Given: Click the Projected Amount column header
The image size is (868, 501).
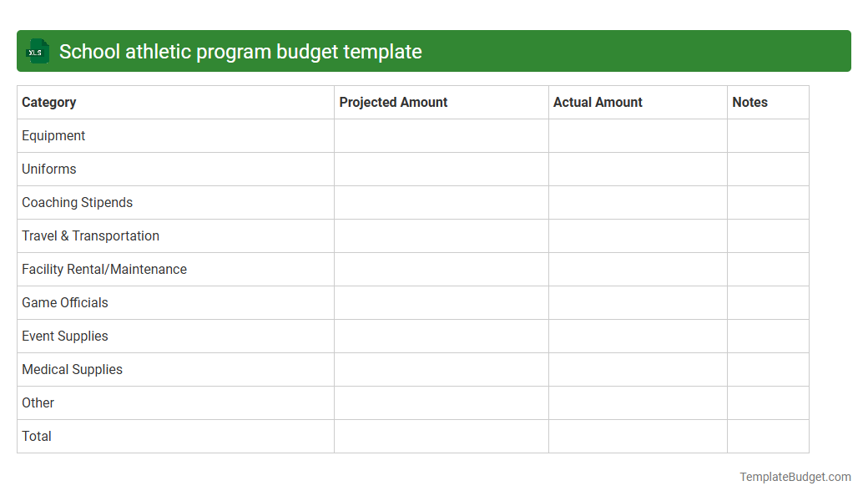Looking at the screenshot, I should click(393, 102).
